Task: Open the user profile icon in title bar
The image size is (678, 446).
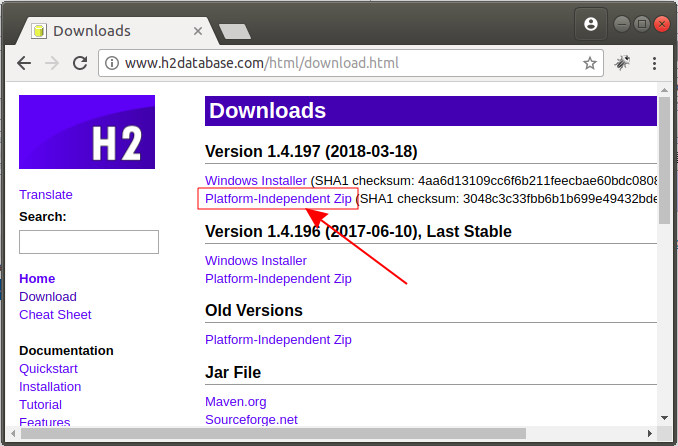Action: tap(591, 24)
